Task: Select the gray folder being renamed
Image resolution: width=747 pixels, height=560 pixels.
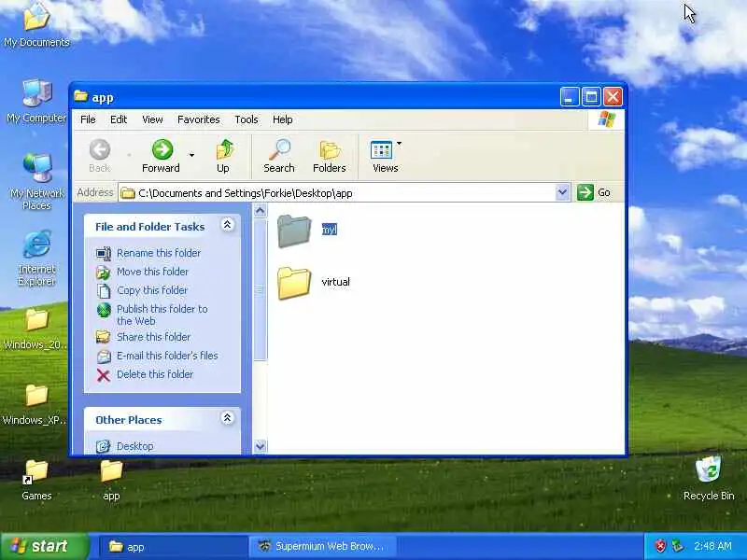Action: pyautogui.click(x=293, y=231)
